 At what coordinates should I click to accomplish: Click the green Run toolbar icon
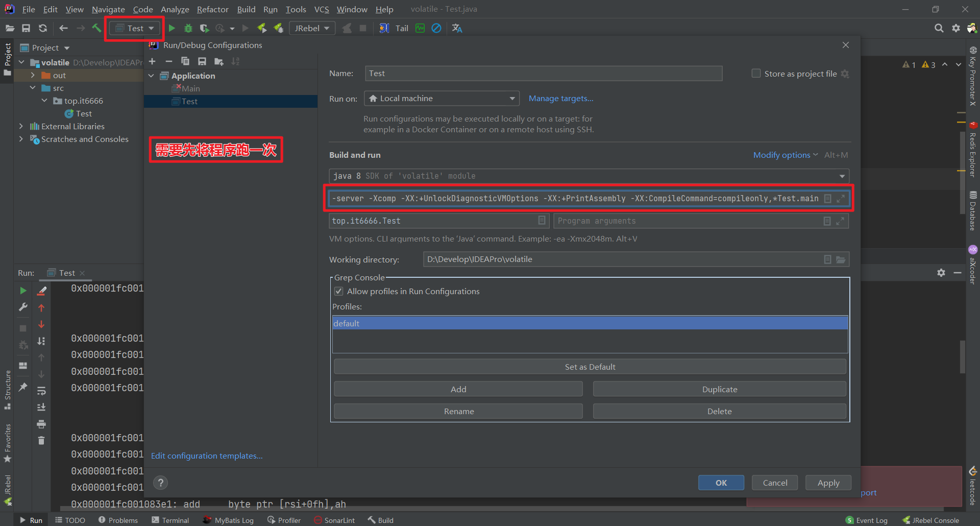[x=172, y=28]
